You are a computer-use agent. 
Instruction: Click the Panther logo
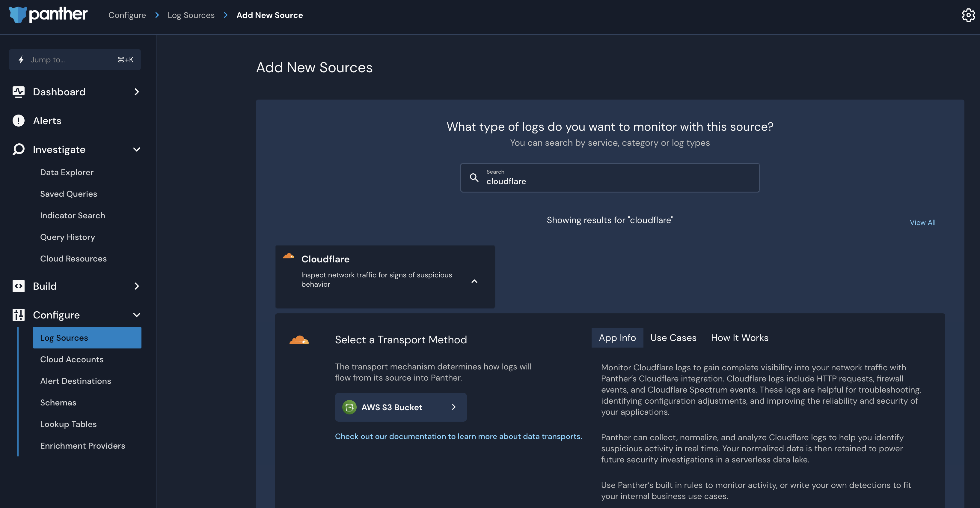click(48, 15)
